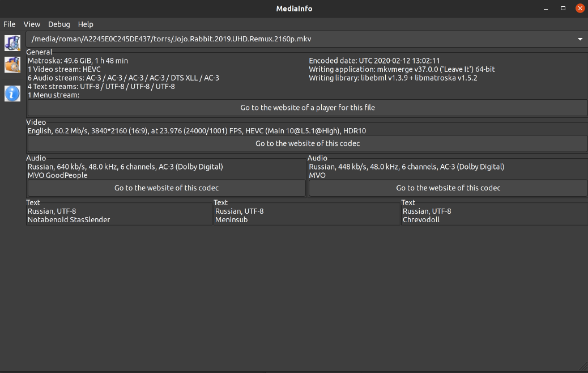Maximize the MediaInfo window

click(x=563, y=9)
